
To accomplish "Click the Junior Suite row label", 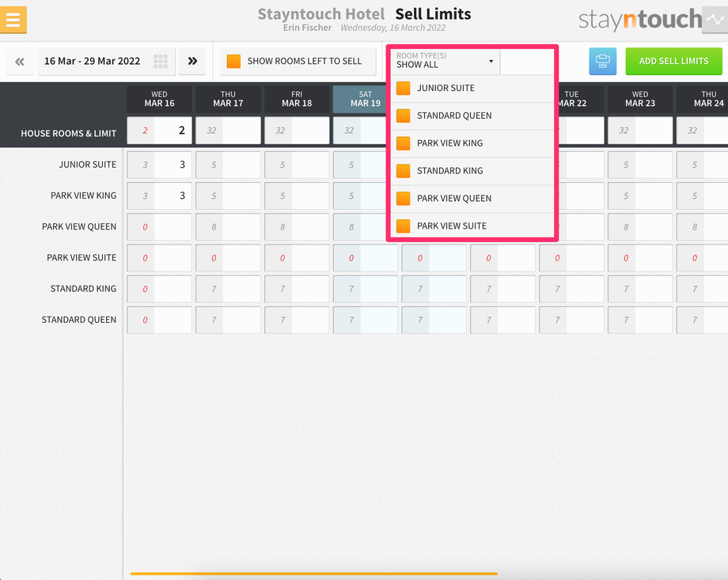I will coord(87,165).
